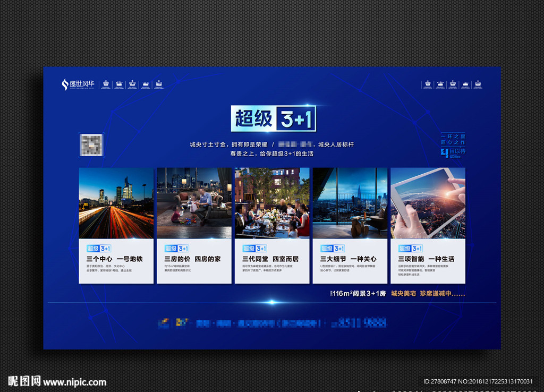Click the last crown icon in top-right award row
544x392 pixels.
(478, 84)
